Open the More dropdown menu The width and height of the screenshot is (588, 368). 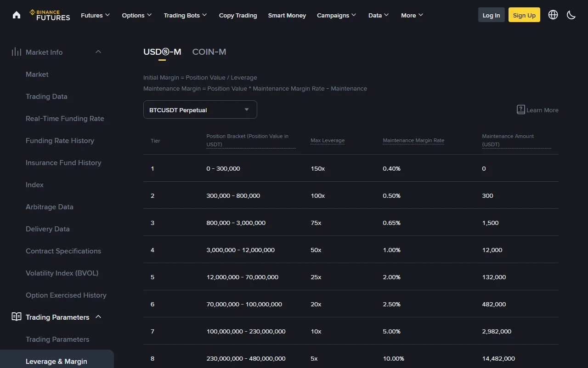click(x=412, y=15)
